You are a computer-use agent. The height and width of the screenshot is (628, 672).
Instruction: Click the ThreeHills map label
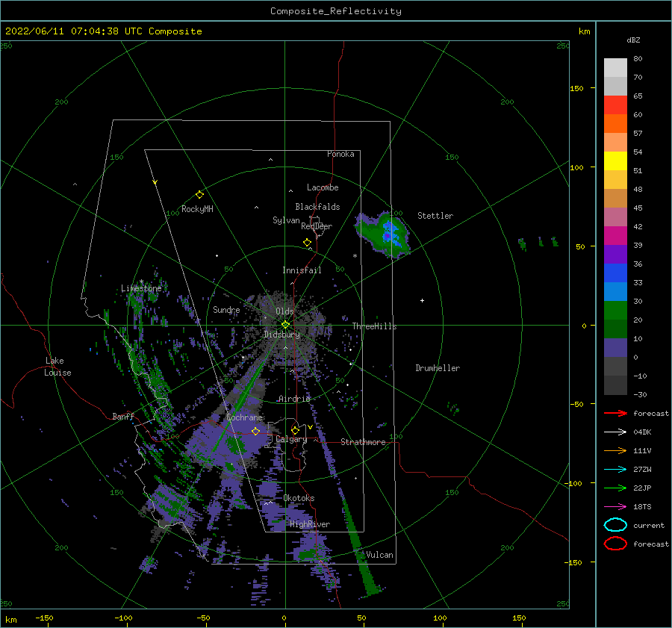pos(375,326)
